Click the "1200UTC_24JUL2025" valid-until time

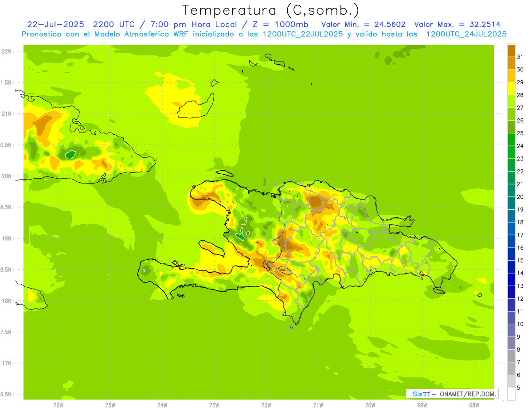(x=466, y=34)
